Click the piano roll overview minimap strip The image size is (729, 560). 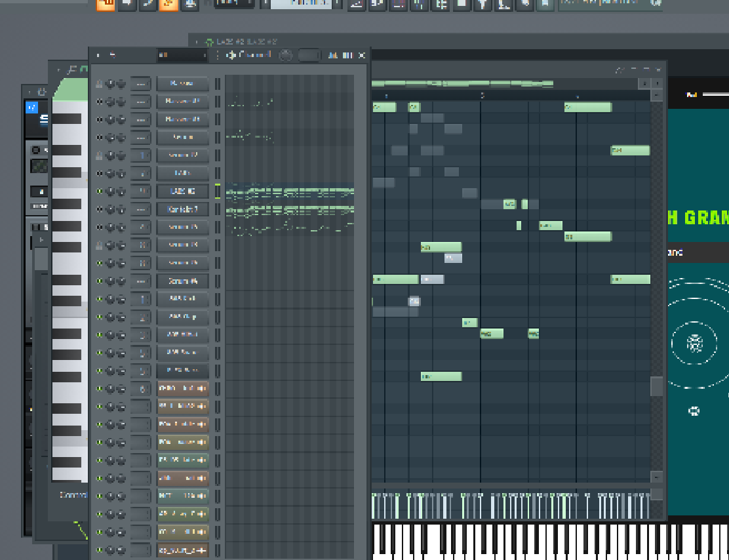click(x=463, y=84)
